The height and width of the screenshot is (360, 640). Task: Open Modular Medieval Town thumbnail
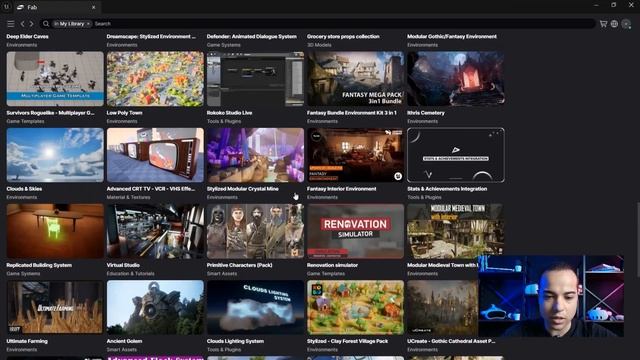click(456, 230)
